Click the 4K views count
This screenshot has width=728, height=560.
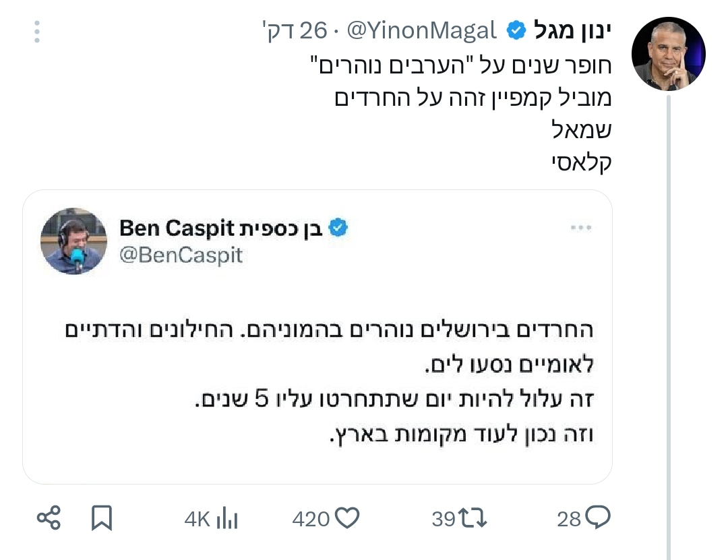[197, 519]
